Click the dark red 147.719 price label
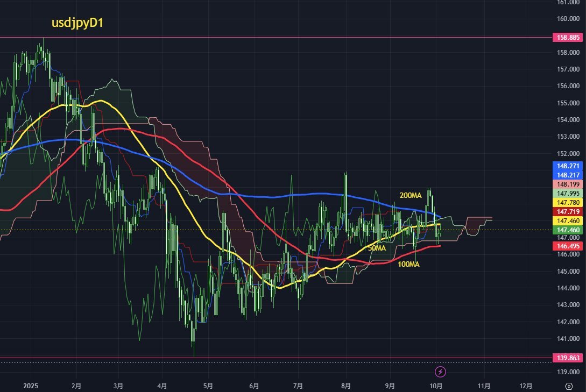 [x=568, y=211]
